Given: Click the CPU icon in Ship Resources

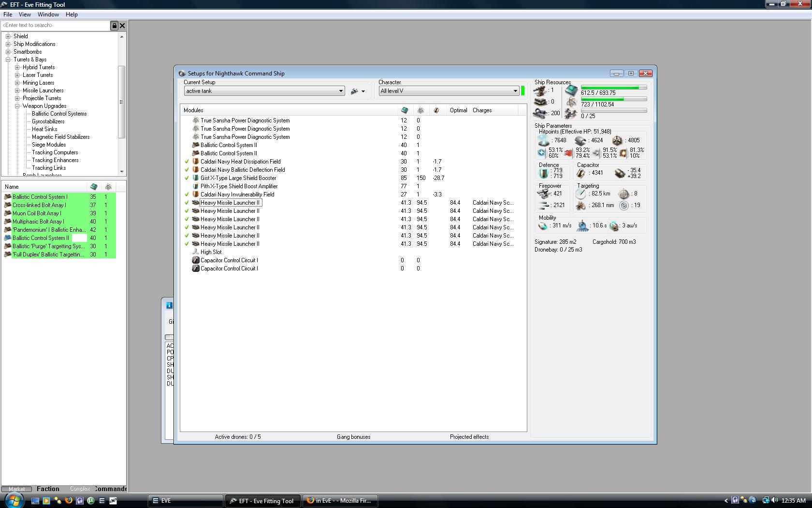Looking at the screenshot, I should pos(571,90).
